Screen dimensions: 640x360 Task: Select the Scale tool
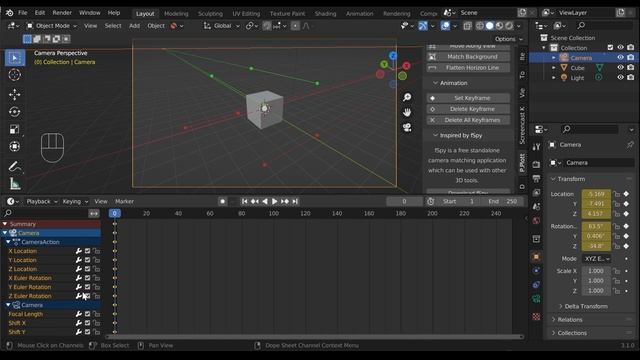pyautogui.click(x=15, y=129)
